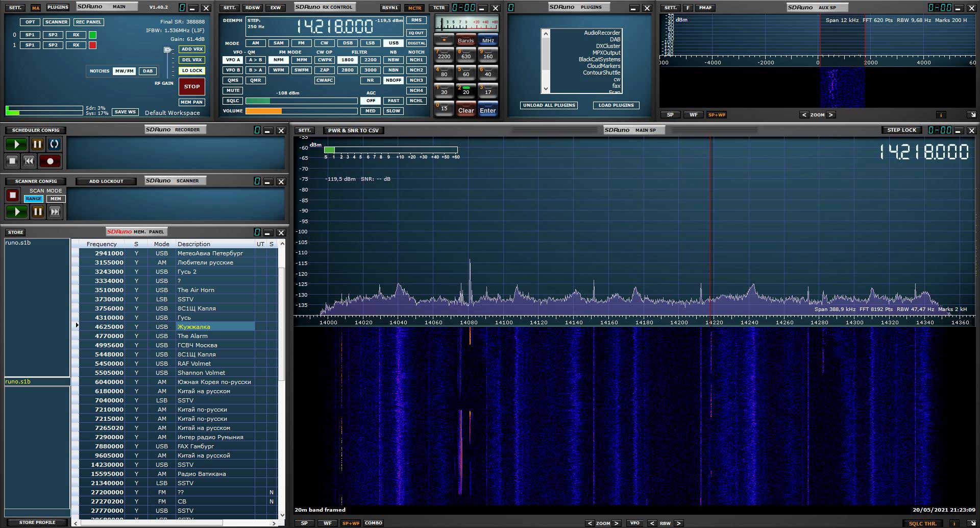980x528 pixels.
Task: Stop the scanner using the red stop icon
Action: coord(13,195)
